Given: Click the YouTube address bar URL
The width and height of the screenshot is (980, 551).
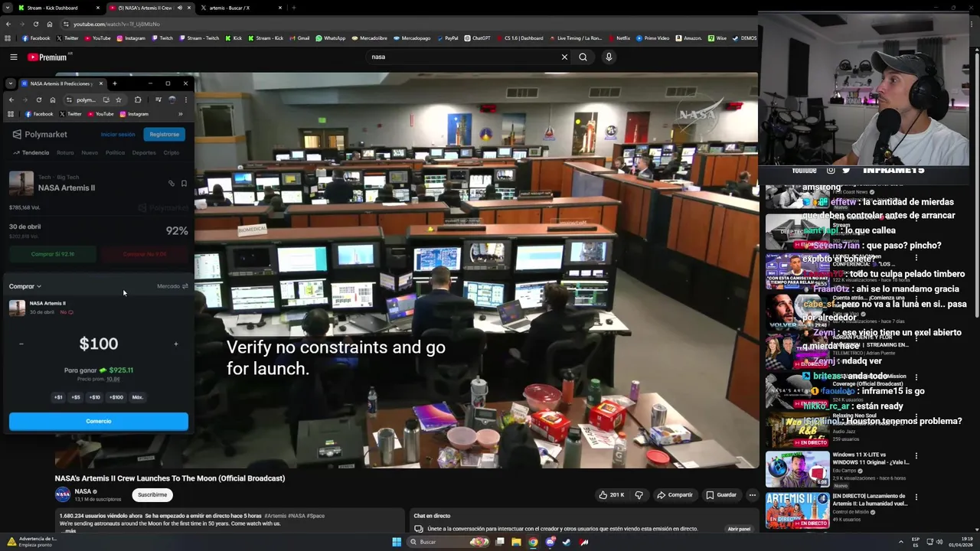Looking at the screenshot, I should [x=116, y=24].
